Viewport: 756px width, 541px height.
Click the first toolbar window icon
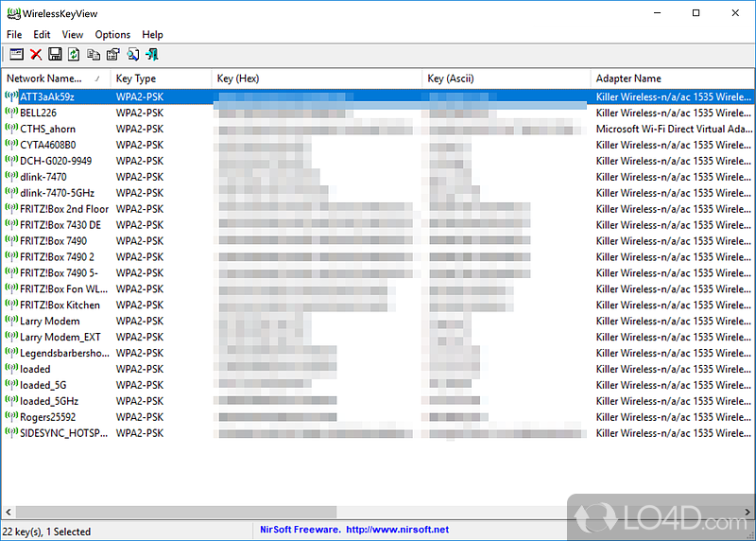[16, 55]
